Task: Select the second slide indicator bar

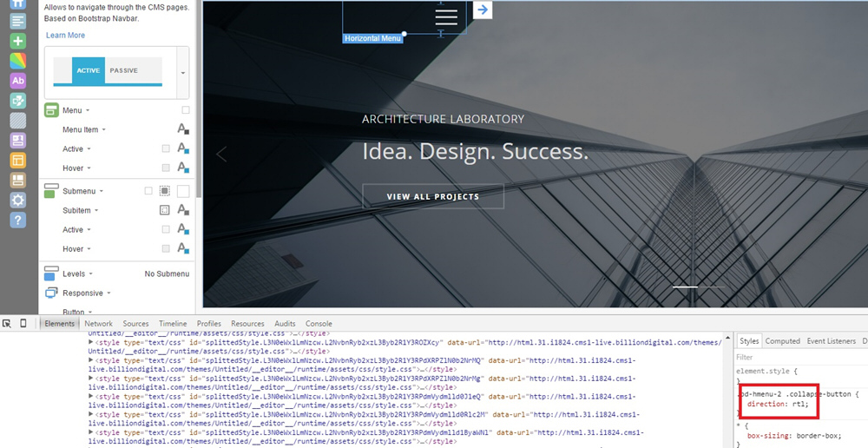Action: click(713, 287)
